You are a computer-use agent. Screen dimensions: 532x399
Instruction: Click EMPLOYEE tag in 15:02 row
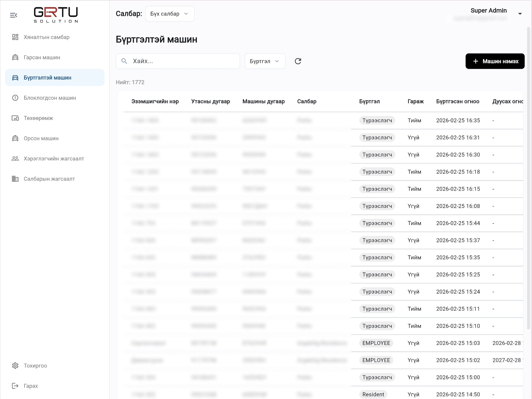click(x=376, y=360)
